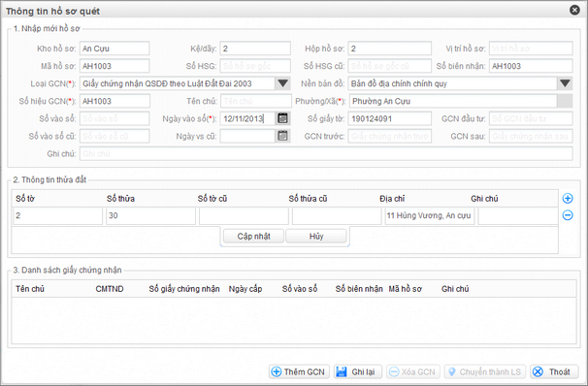Viewport: 588px width, 386px height.
Task: Click the disabled Xóa GCN button
Action: pyautogui.click(x=412, y=371)
